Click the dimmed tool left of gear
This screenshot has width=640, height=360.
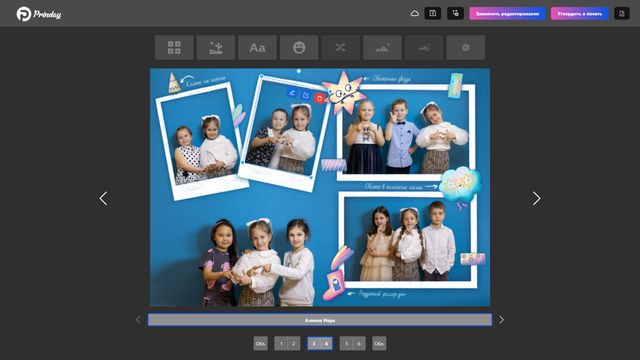coord(424,48)
